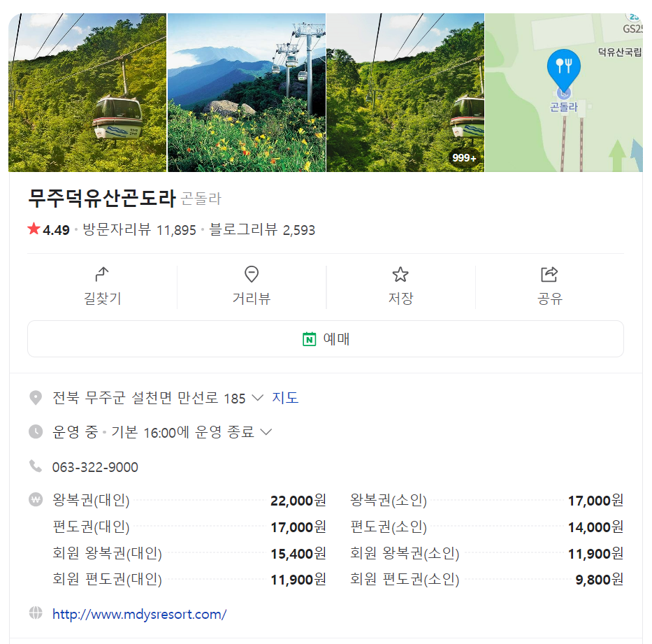Click the clock icon for operating hours

pos(36,431)
